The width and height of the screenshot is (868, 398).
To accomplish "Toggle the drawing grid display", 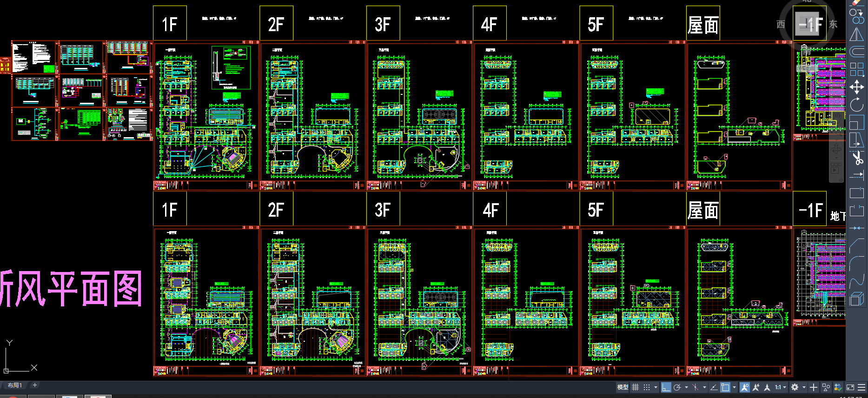I will [636, 387].
